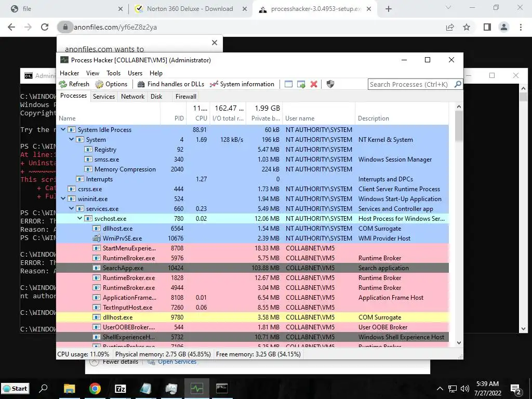Switch to Norton 360 Deluxe tab

pyautogui.click(x=190, y=9)
